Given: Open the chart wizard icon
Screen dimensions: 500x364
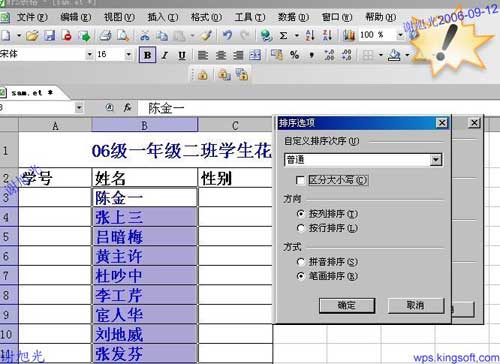Looking at the screenshot, I should point(349,35).
